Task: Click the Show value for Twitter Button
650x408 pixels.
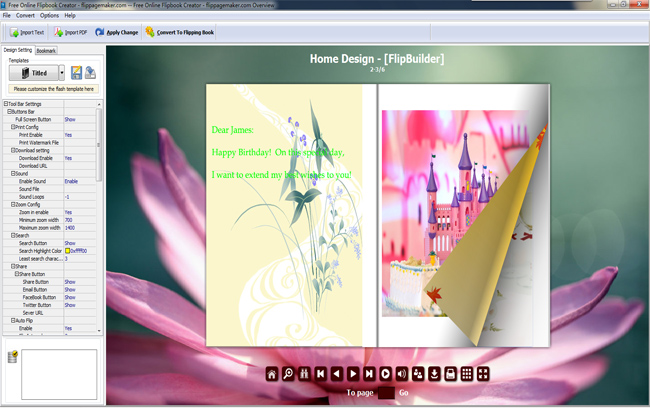Action: [70, 305]
